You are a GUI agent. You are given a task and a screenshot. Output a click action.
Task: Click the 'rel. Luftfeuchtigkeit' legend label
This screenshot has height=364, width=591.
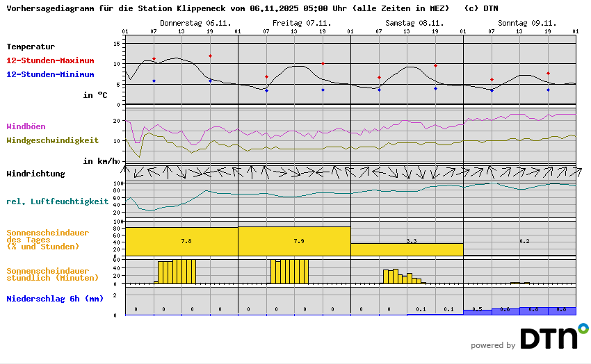57,201
